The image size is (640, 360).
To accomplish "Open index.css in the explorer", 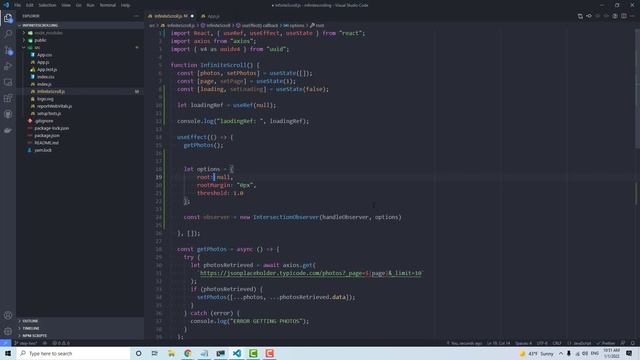I will [x=45, y=77].
